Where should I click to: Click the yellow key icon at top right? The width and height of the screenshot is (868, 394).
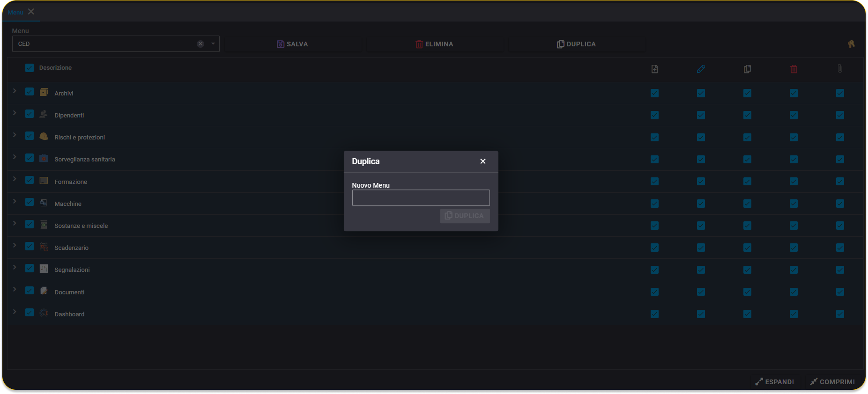click(x=851, y=44)
